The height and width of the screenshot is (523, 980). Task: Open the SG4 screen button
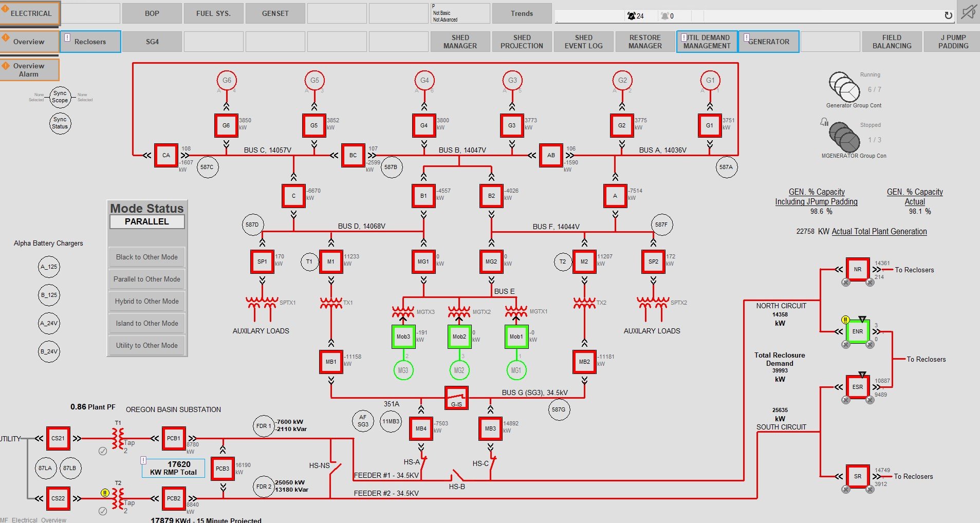152,42
